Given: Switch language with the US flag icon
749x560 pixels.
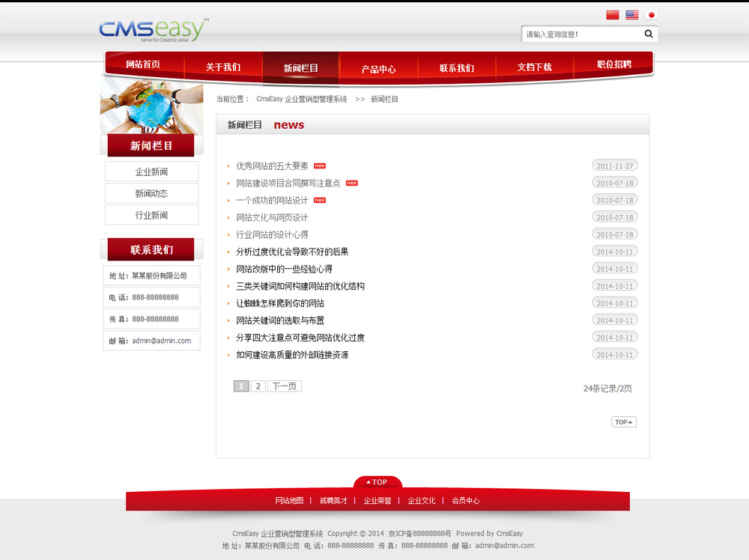Looking at the screenshot, I should point(632,15).
